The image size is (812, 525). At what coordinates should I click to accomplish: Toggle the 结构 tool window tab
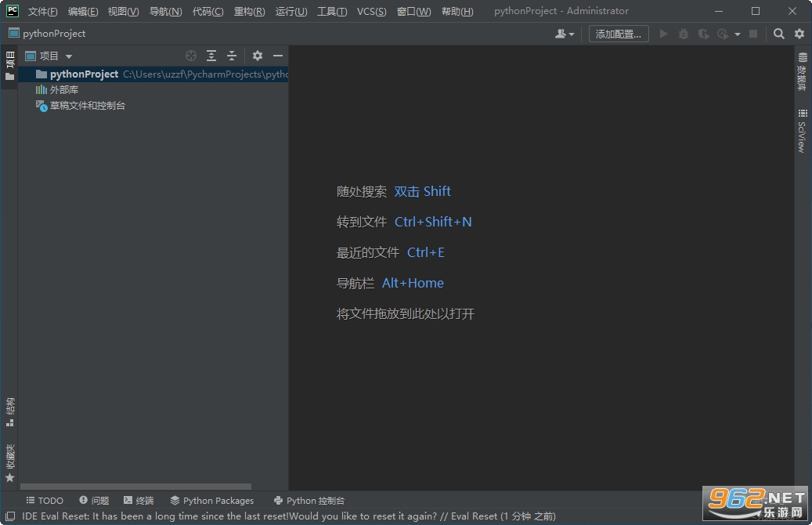coord(9,412)
